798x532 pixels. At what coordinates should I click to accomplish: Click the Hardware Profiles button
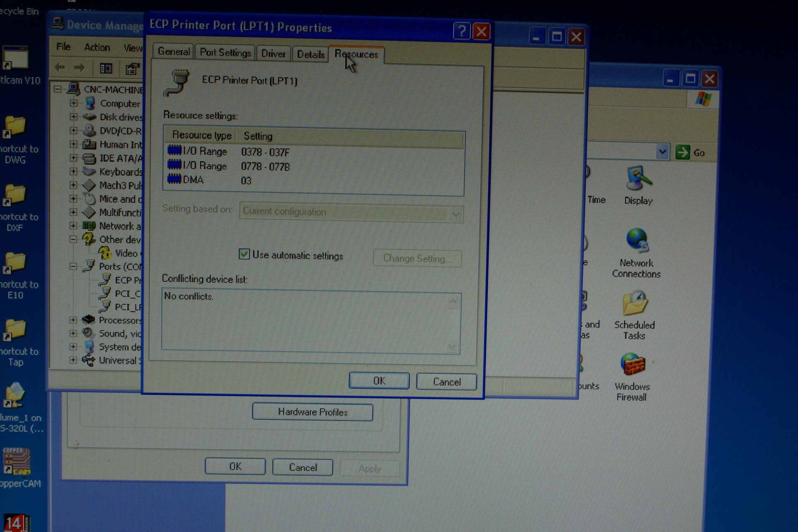coord(313,412)
